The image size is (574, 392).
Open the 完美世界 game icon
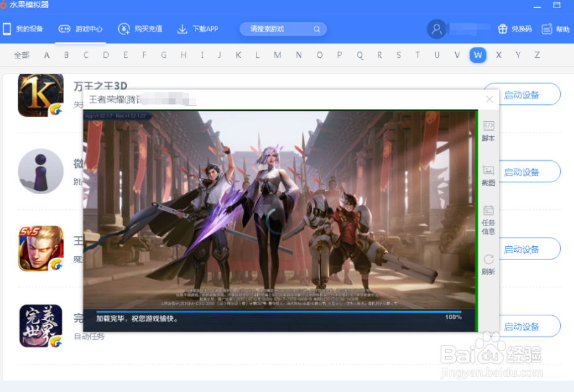point(41,326)
